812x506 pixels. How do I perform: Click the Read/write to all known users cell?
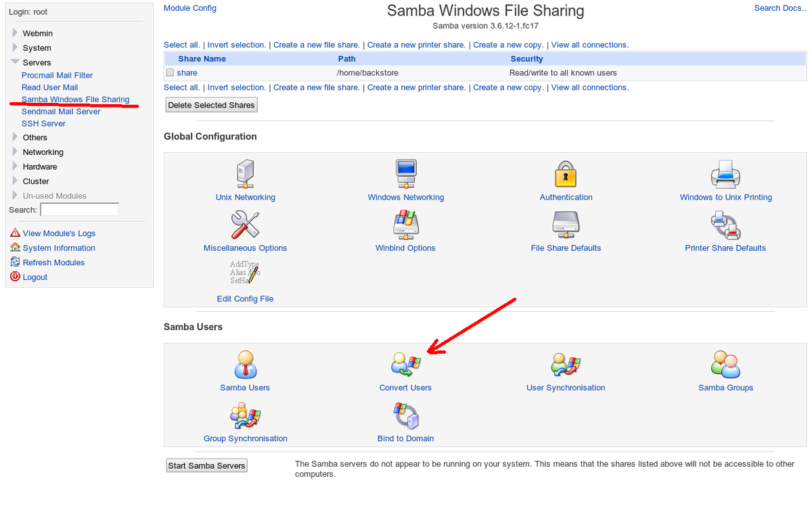(x=563, y=72)
